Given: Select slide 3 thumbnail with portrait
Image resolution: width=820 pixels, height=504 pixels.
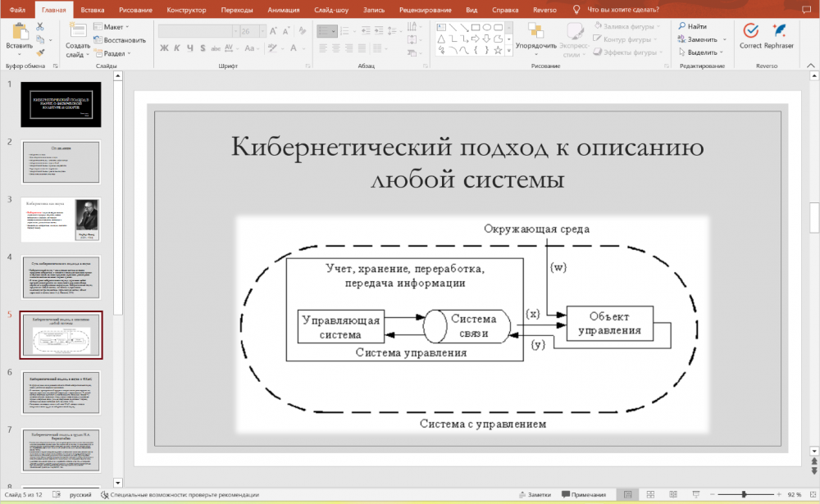Looking at the screenshot, I should (x=60, y=219).
